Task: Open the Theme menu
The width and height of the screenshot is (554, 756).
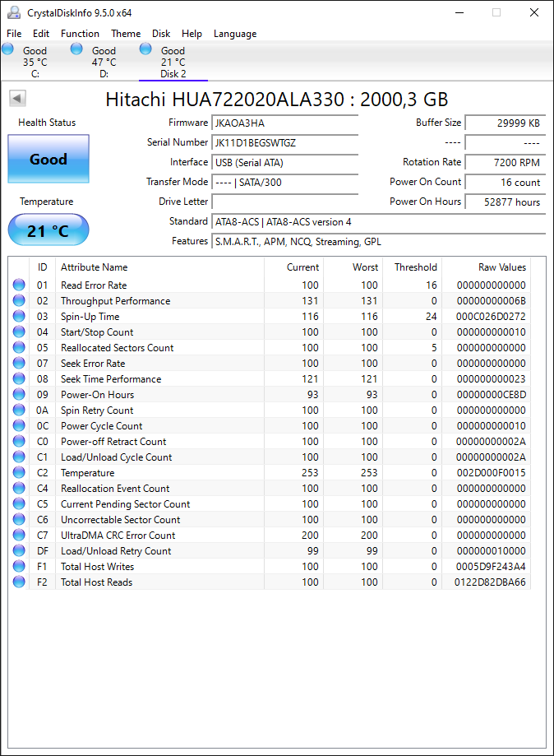Action: 126,33
